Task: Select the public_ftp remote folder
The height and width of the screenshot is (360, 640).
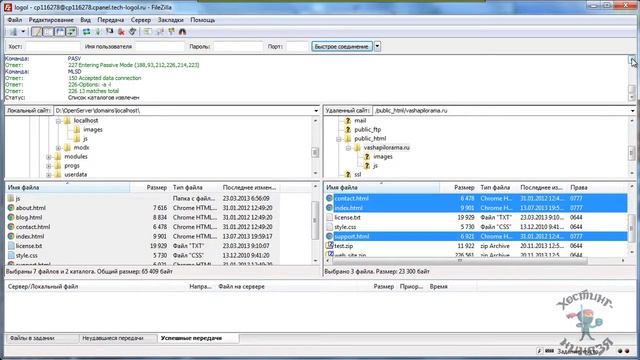Action: (x=367, y=129)
